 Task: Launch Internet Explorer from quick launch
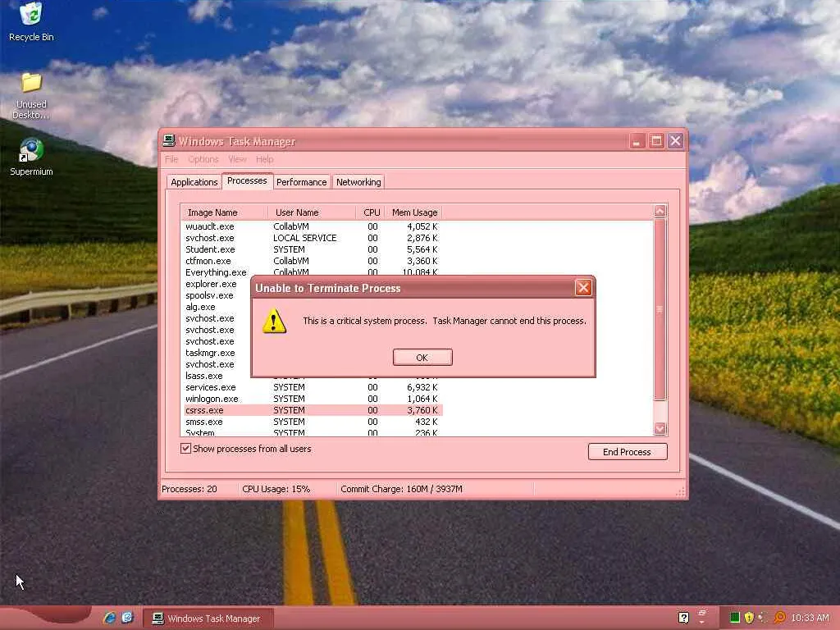(x=110, y=618)
